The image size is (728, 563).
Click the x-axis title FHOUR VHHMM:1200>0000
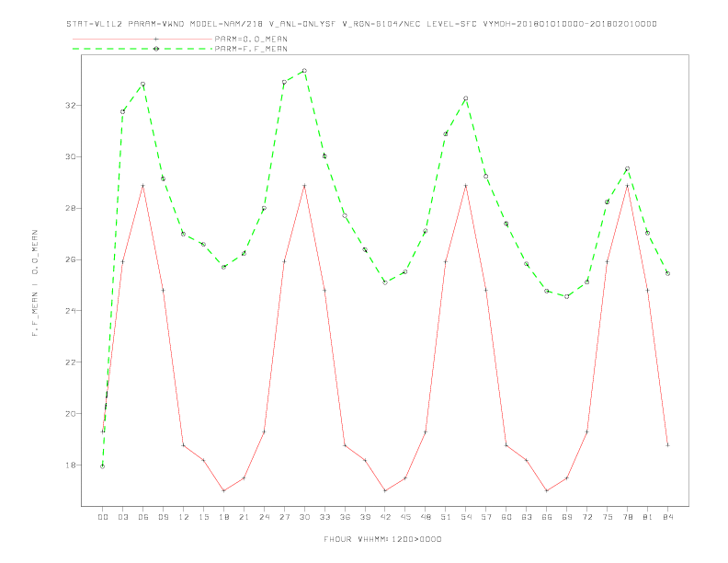382,539
